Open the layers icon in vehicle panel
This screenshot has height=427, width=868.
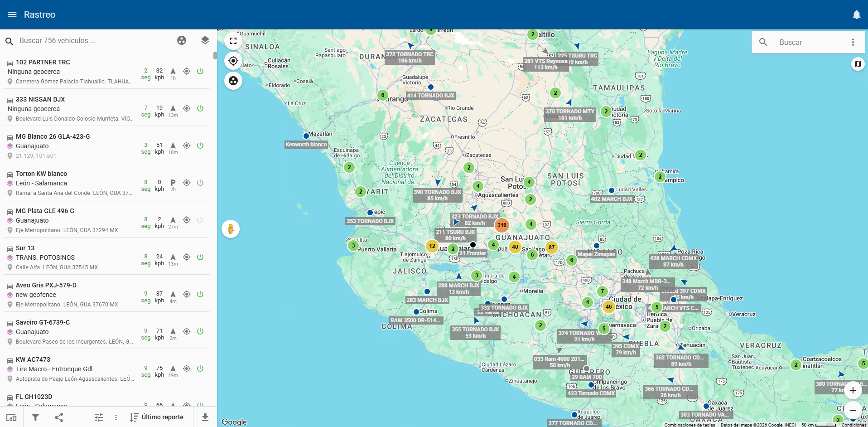[x=205, y=40]
